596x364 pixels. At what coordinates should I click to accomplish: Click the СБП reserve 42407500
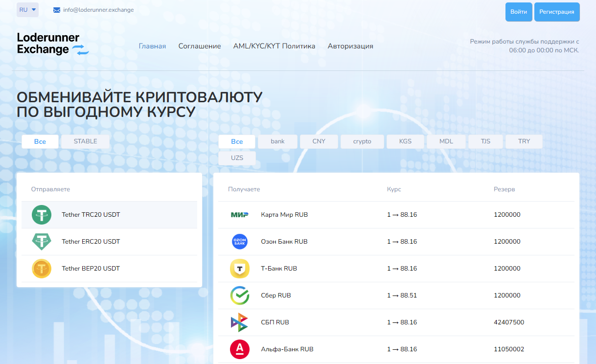[509, 322]
